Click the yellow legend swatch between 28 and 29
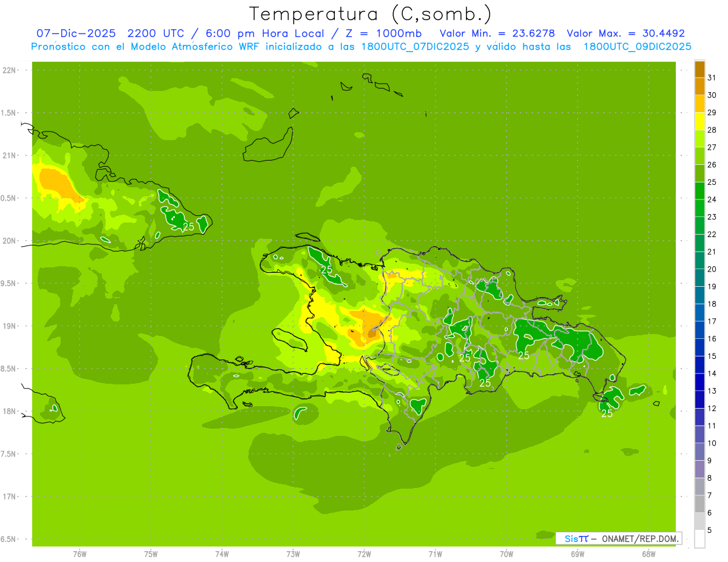728x562 pixels. point(699,121)
